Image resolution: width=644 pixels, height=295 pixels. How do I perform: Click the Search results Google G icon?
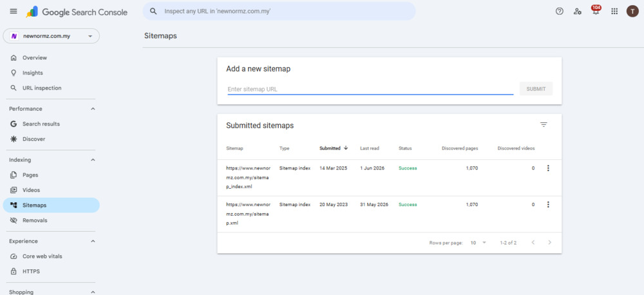point(14,124)
